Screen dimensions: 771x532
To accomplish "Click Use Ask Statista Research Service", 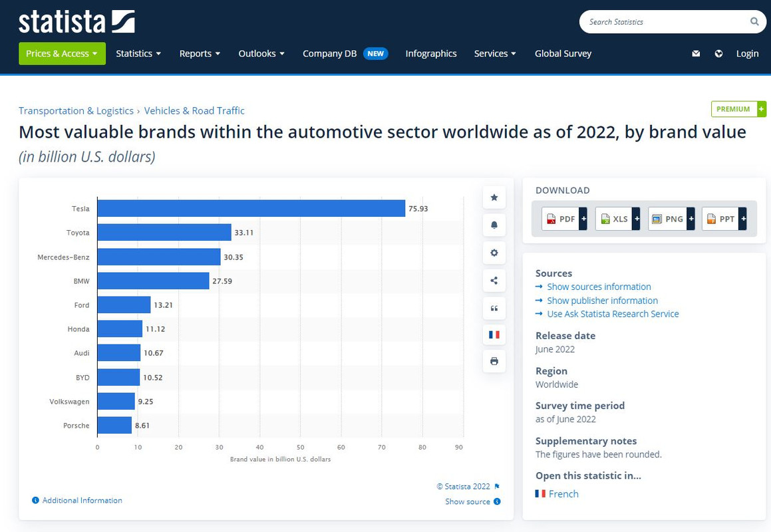I will [613, 314].
